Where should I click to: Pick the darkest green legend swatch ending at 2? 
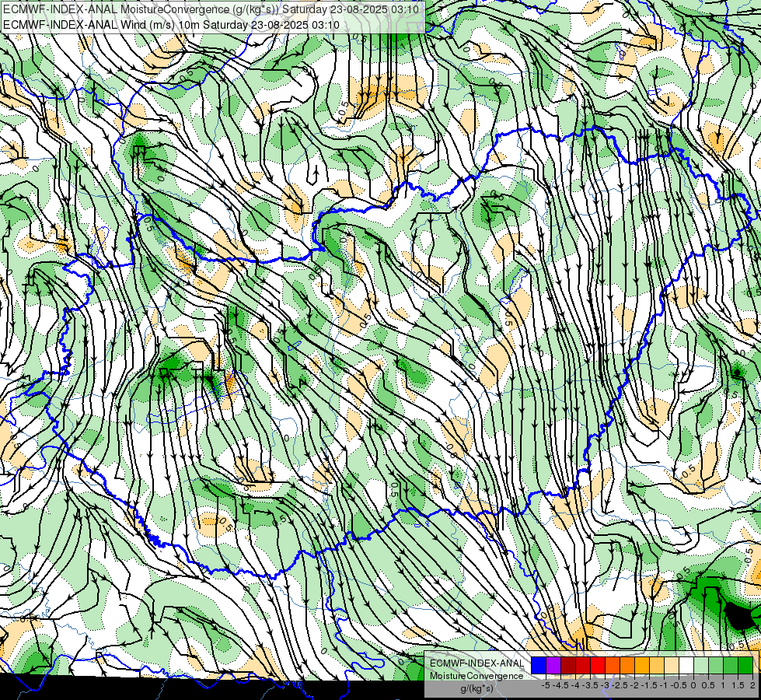[745, 666]
